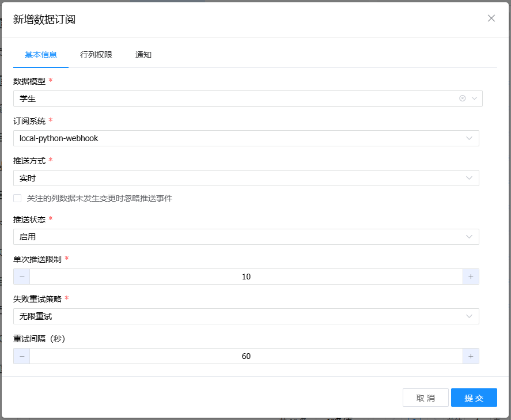Clear the 学生 data model selection
The height and width of the screenshot is (420, 511).
click(462, 99)
